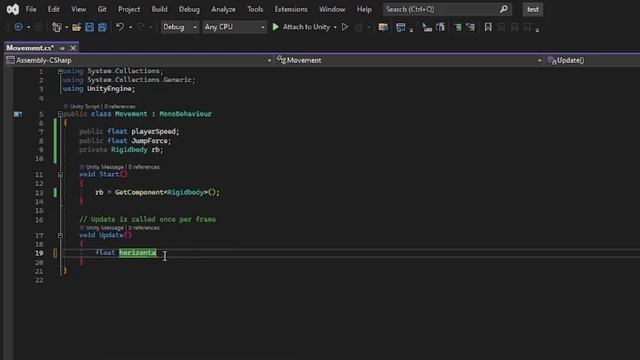Open the Window menu
Screen dimensions: 640x360
(x=332, y=9)
